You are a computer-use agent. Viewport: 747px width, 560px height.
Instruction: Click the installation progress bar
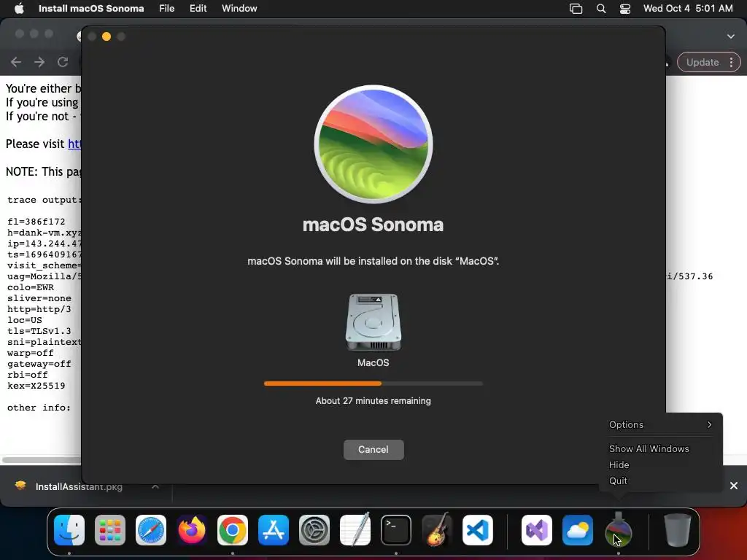tap(373, 384)
